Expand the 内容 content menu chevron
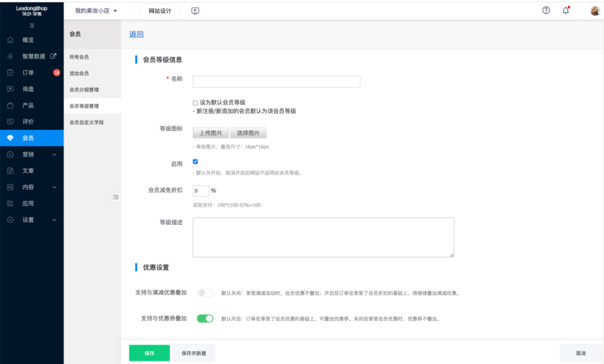The height and width of the screenshot is (364, 604). coord(54,187)
